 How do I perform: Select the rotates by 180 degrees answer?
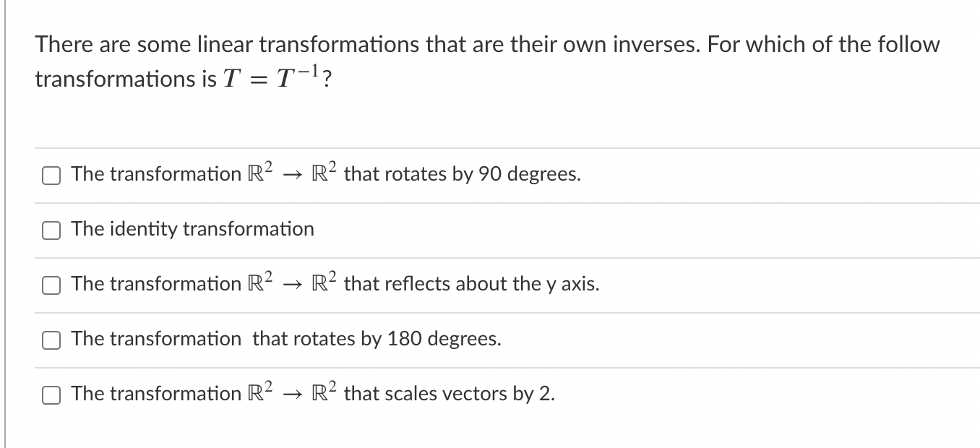coord(285,338)
